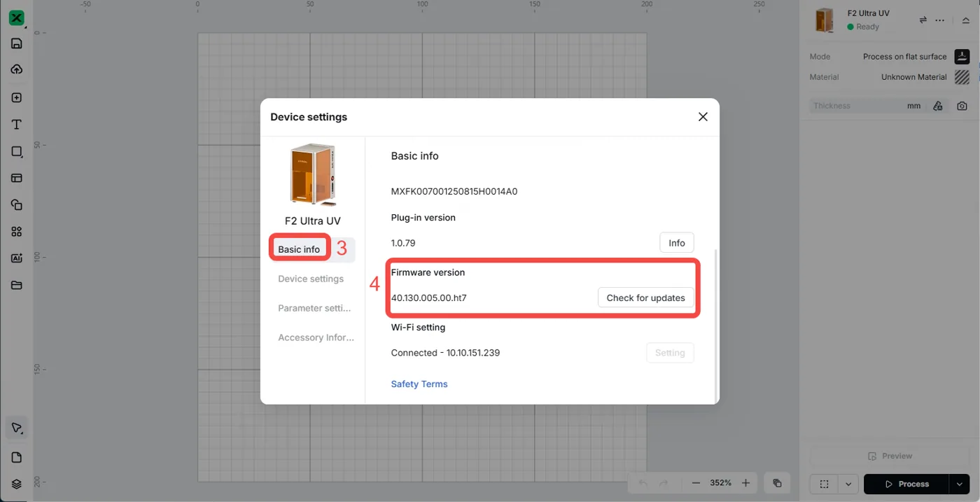This screenshot has height=502, width=980.
Task: Click the dialog's vertical scrollbar
Action: [x=715, y=326]
